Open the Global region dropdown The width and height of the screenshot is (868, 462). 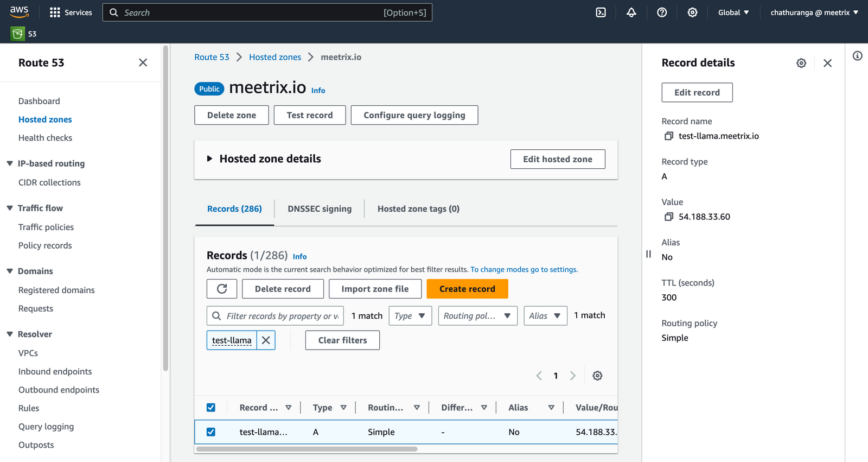[733, 12]
